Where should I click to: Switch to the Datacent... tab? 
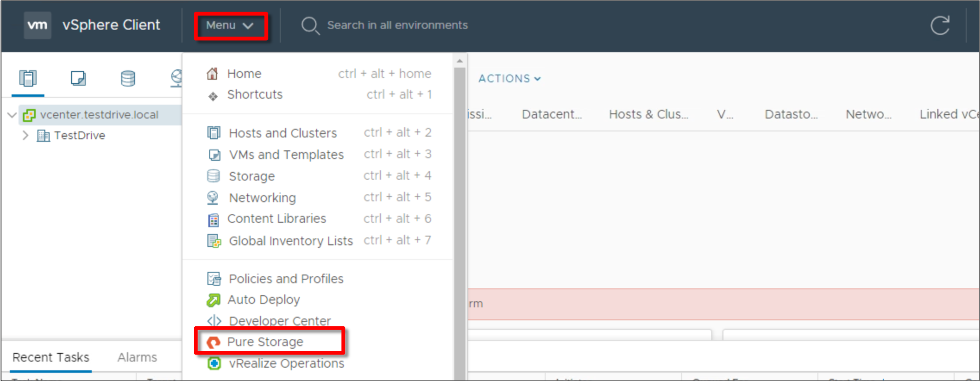(551, 114)
